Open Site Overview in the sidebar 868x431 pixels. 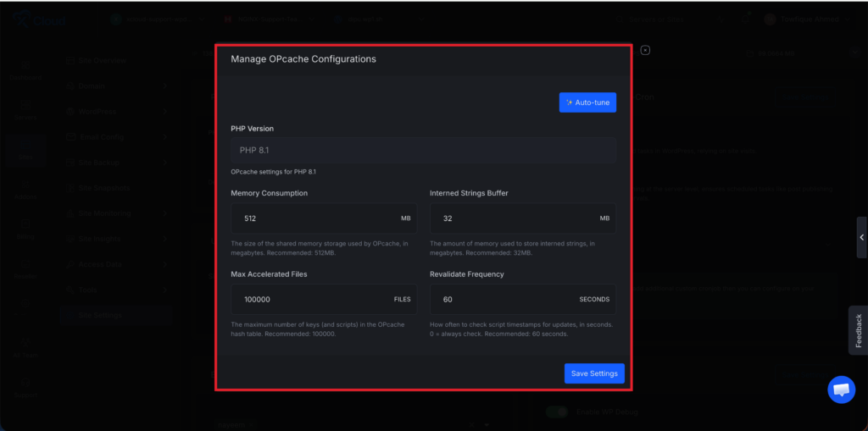(x=102, y=61)
